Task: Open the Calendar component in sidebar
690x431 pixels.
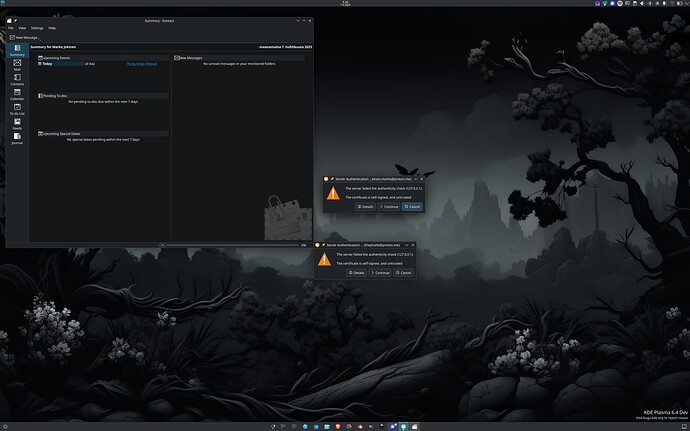Action: point(17,94)
